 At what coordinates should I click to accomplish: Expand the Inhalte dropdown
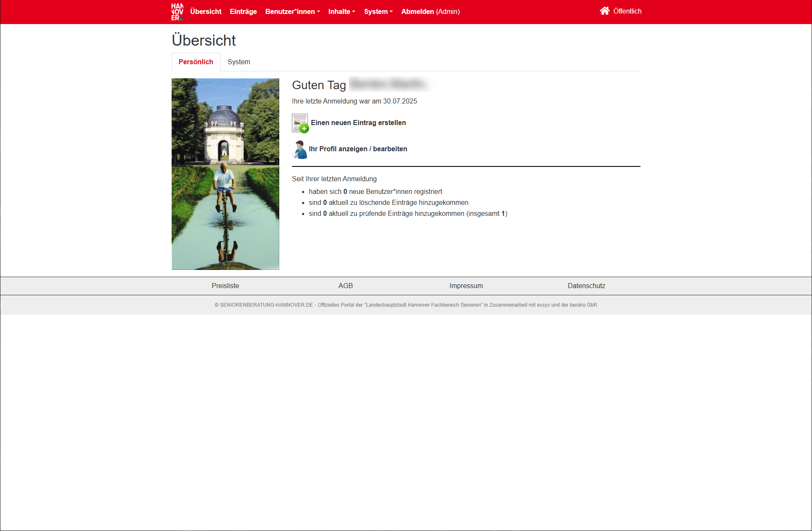341,11
